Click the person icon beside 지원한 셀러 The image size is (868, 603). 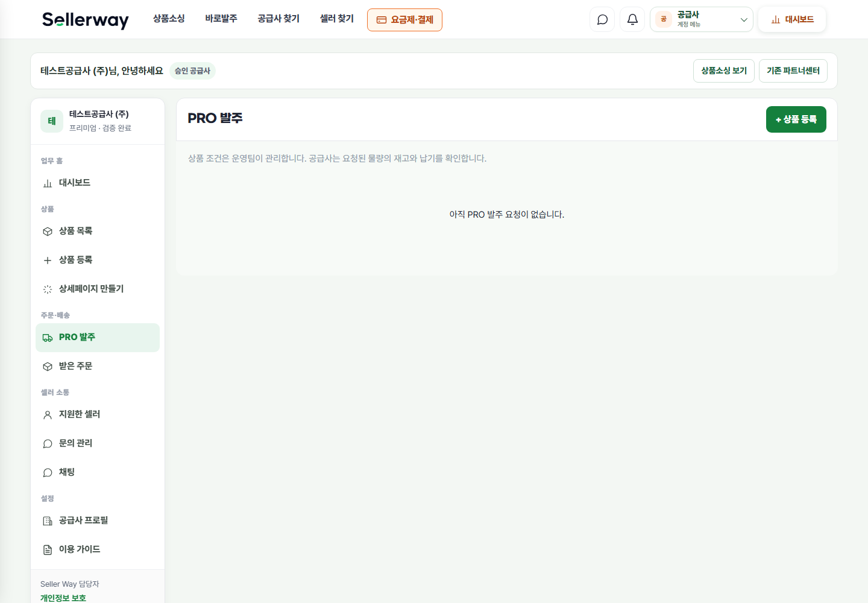click(x=48, y=415)
